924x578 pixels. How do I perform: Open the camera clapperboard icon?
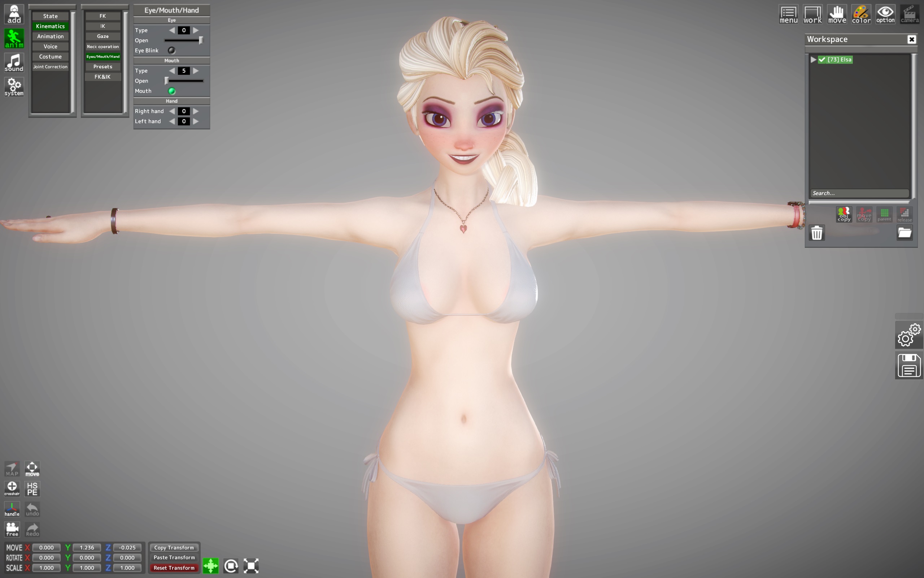coord(910,14)
